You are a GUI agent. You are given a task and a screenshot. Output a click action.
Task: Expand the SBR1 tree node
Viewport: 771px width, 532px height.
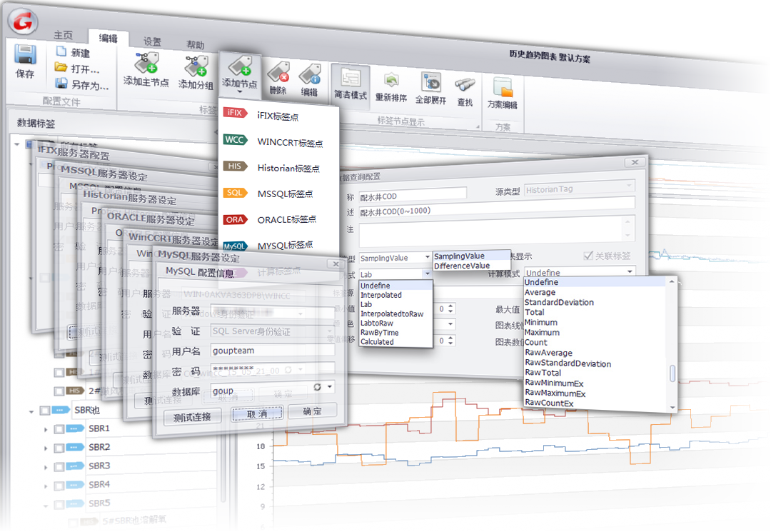click(46, 430)
